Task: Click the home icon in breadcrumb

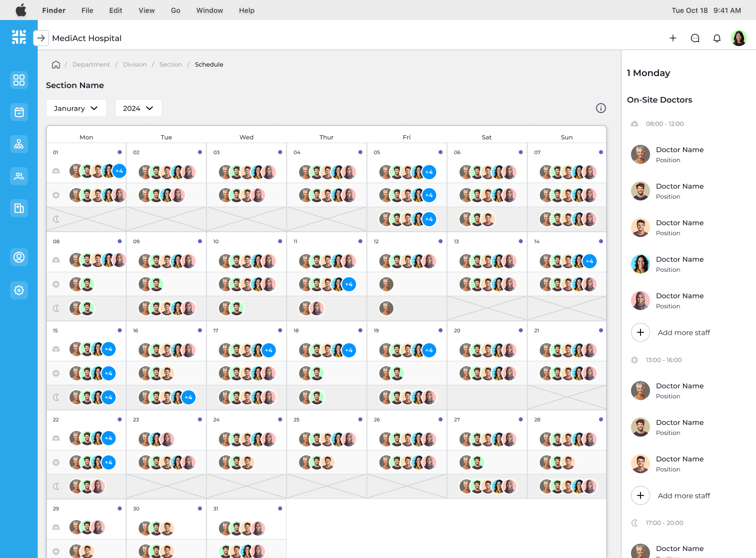Action: (56, 65)
